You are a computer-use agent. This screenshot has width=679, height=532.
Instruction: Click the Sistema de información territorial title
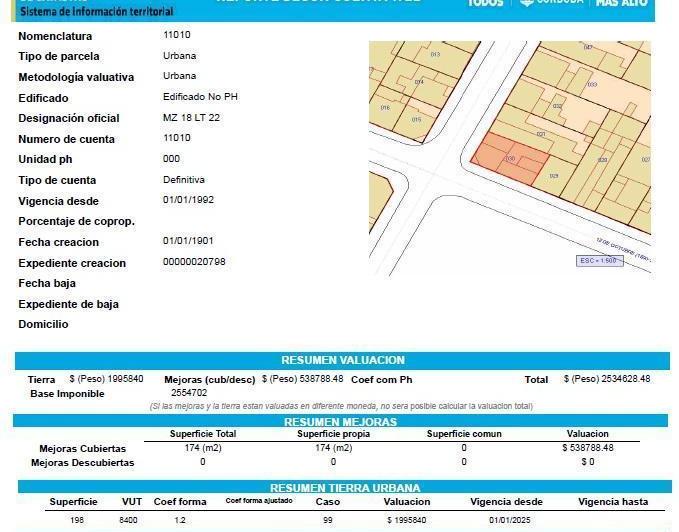(x=97, y=12)
